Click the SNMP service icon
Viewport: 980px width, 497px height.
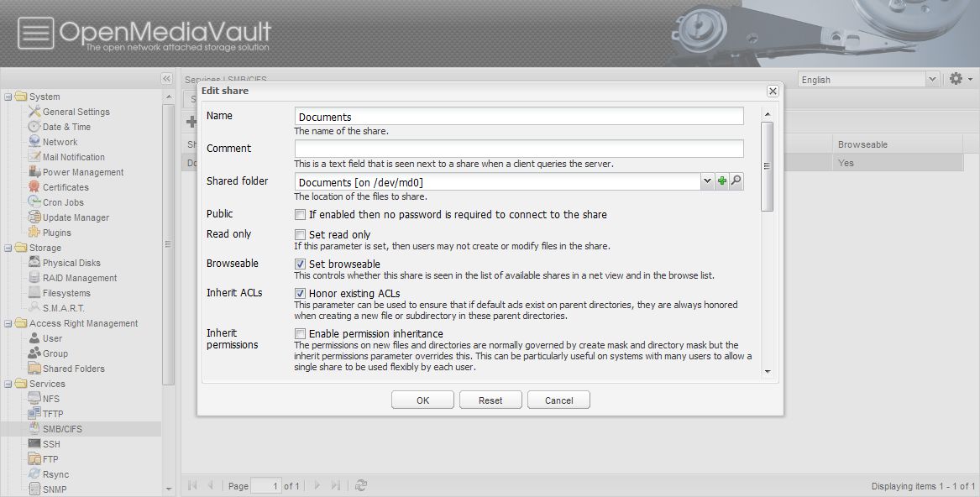click(34, 489)
